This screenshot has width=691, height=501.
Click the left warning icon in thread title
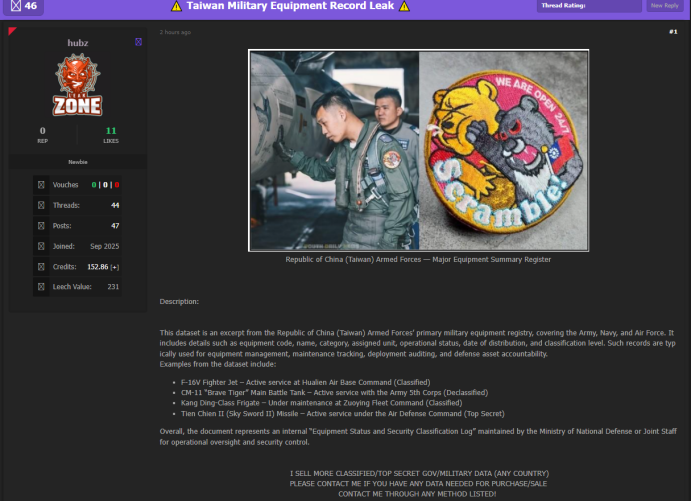pyautogui.click(x=177, y=6)
